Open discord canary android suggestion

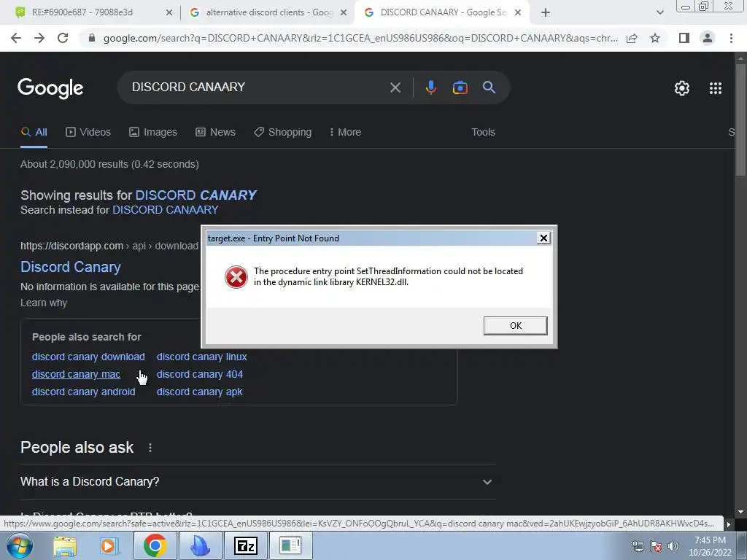pos(83,392)
